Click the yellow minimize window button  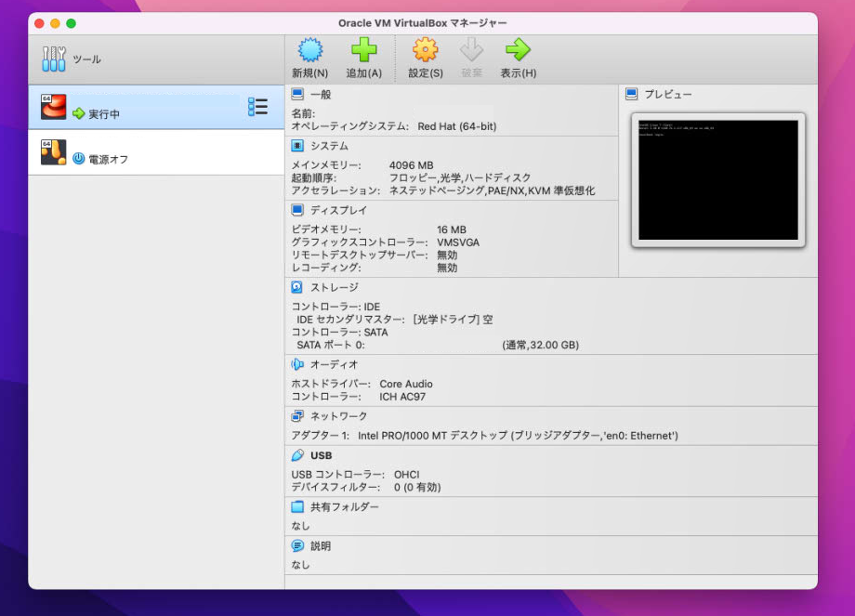[x=55, y=23]
